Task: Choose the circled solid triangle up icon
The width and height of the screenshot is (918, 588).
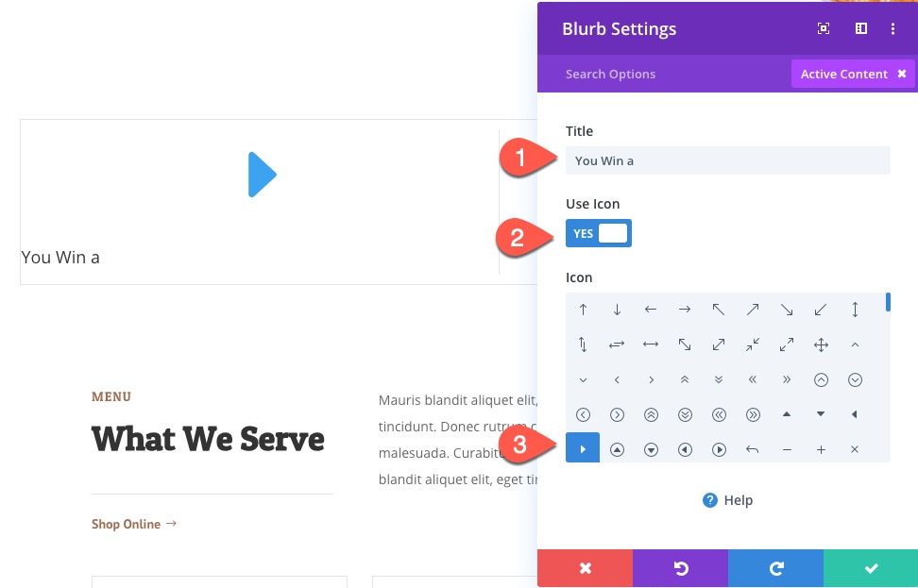Action: pyautogui.click(x=617, y=450)
